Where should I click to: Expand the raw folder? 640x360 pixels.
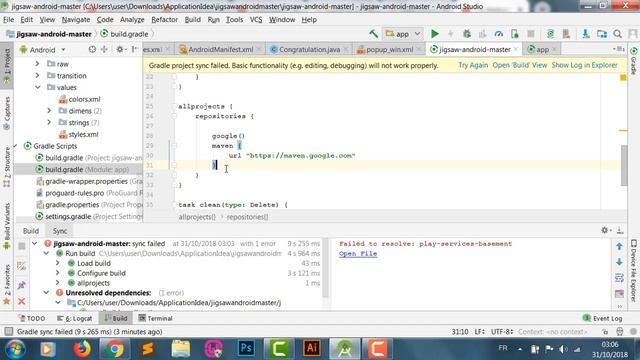(38, 64)
